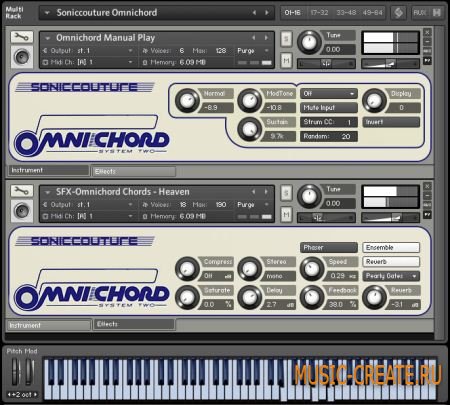Switch to Instrument tab of SFX-Omnichord Chords Heaven
450x405 pixels.
point(48,325)
